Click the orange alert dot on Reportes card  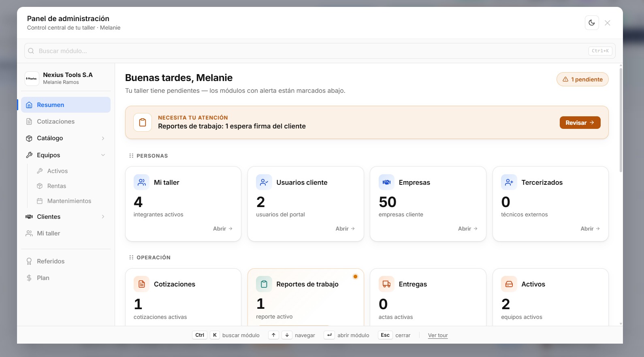click(355, 277)
